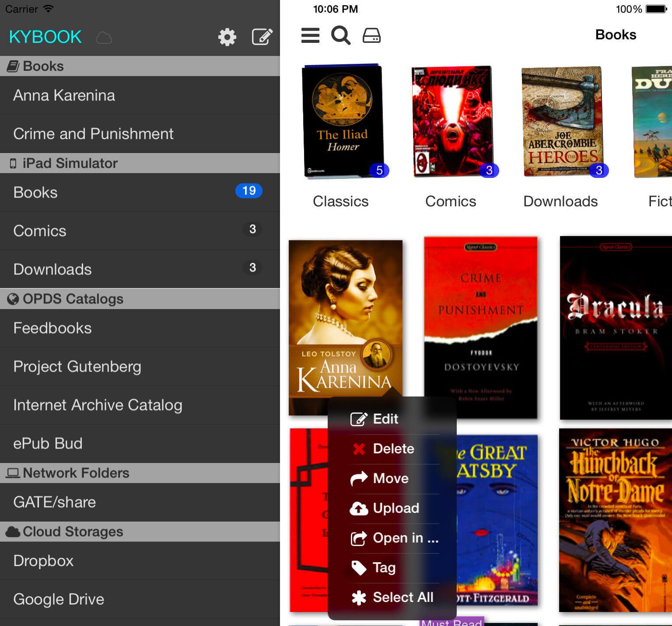
Task: Click the 19 badge on Books row
Action: pyautogui.click(x=249, y=191)
